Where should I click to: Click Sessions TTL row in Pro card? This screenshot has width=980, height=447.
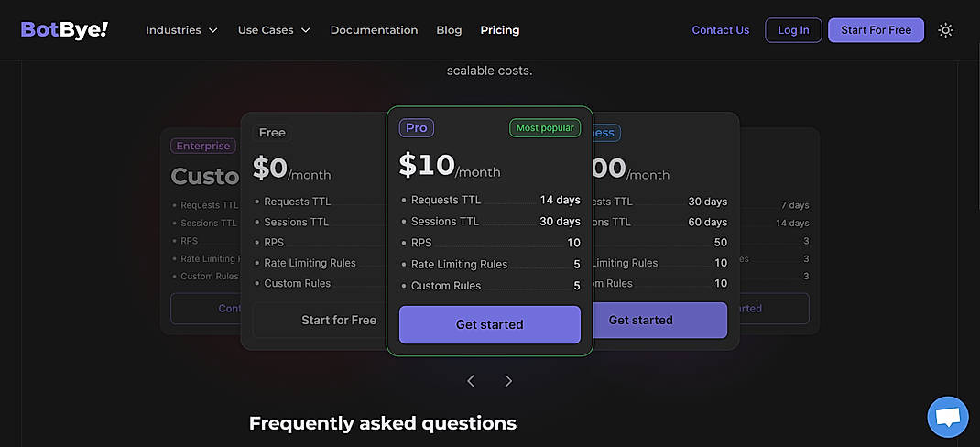click(489, 222)
